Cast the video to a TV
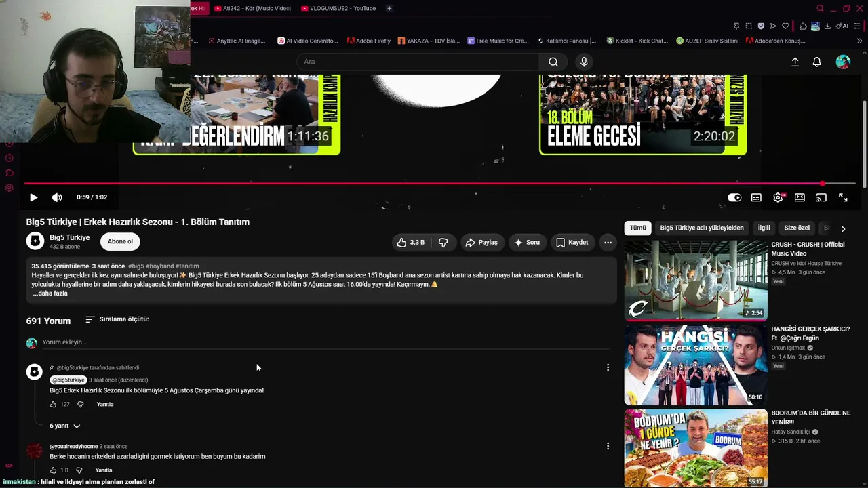This screenshot has width=868, height=488. pyautogui.click(x=821, y=197)
